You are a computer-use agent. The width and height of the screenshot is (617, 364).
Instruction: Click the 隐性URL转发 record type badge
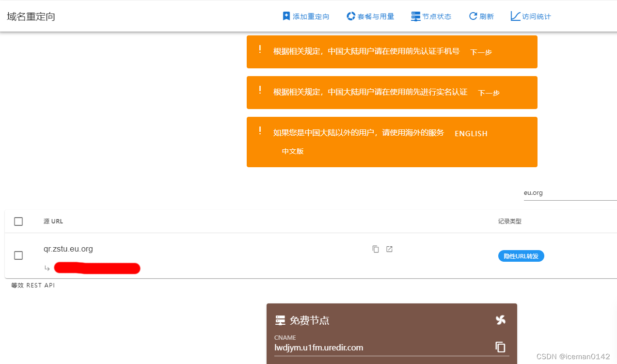521,256
